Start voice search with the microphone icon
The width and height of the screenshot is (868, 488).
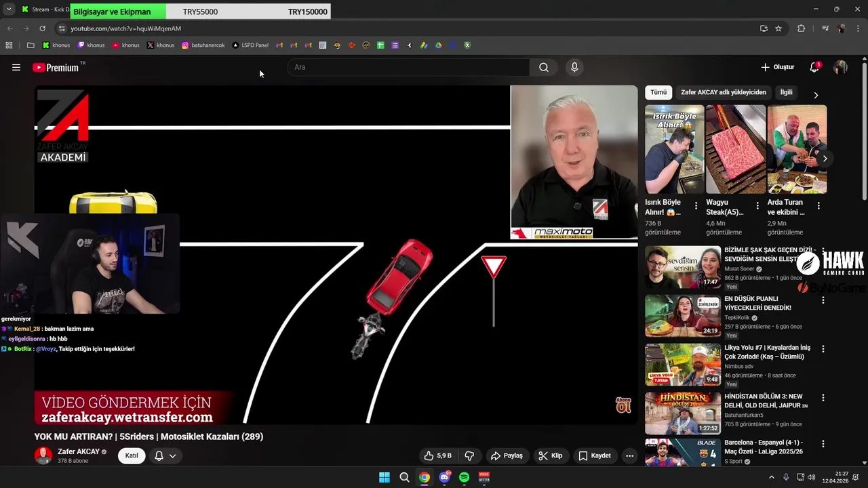click(x=574, y=67)
